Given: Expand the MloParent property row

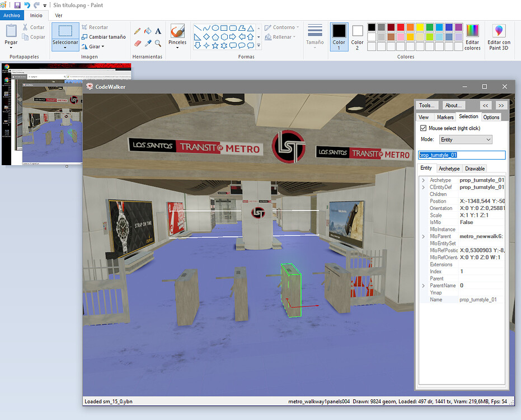Looking at the screenshot, I should click(424, 237).
